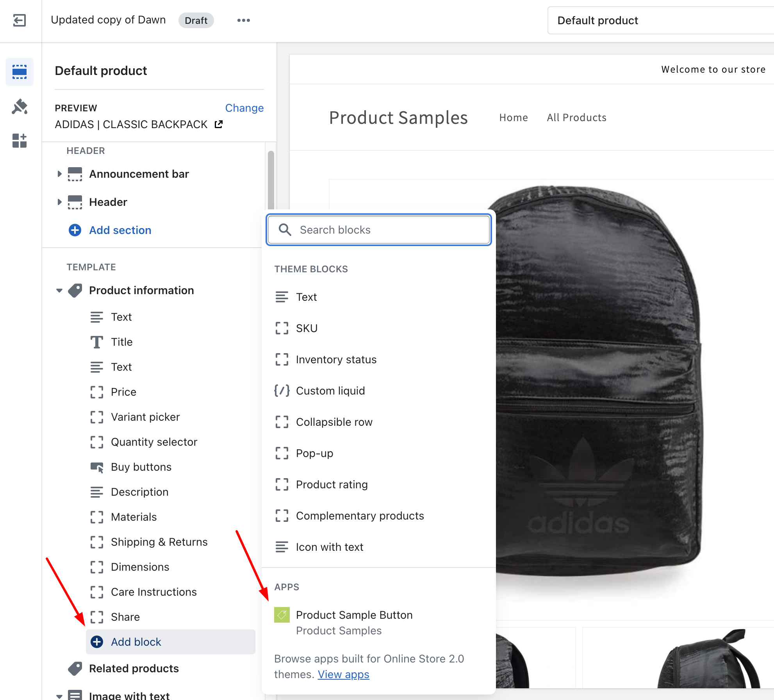Click the Price block bracket icon
Viewport: 774px width, 700px height.
pos(97,392)
